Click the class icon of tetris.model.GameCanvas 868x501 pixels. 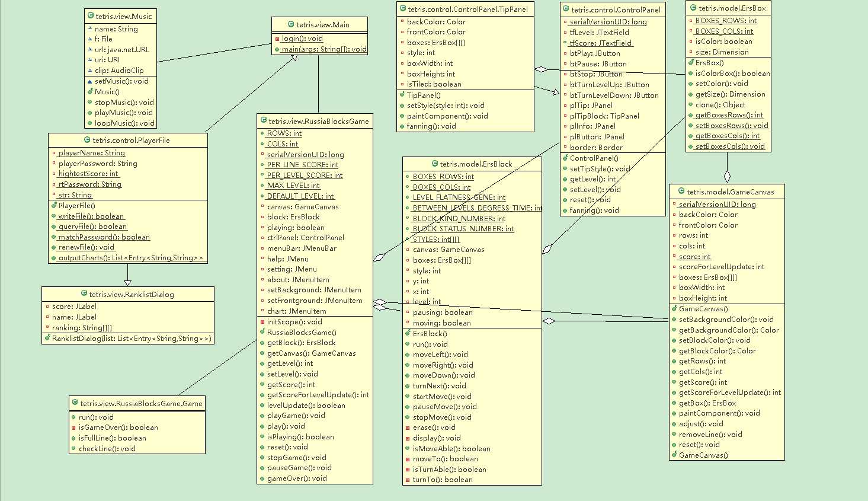[681, 191]
